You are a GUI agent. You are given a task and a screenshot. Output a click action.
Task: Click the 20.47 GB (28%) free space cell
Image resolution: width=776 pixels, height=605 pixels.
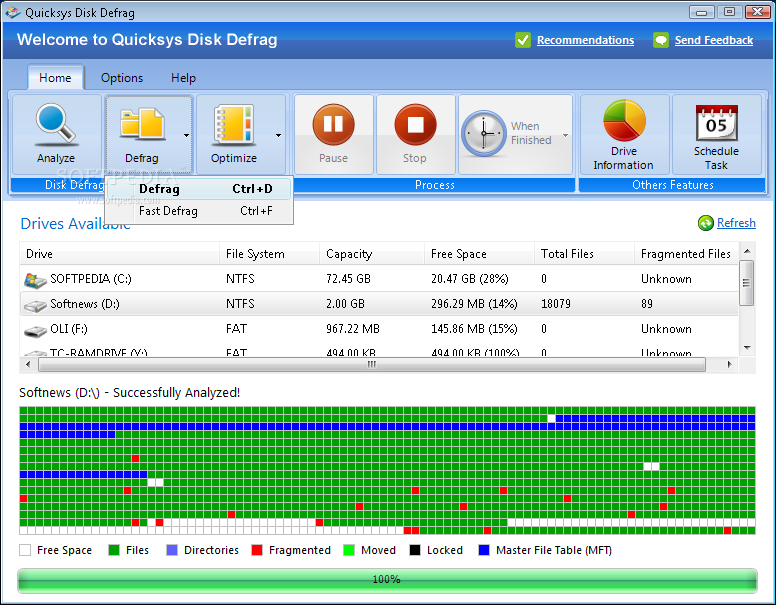470,279
